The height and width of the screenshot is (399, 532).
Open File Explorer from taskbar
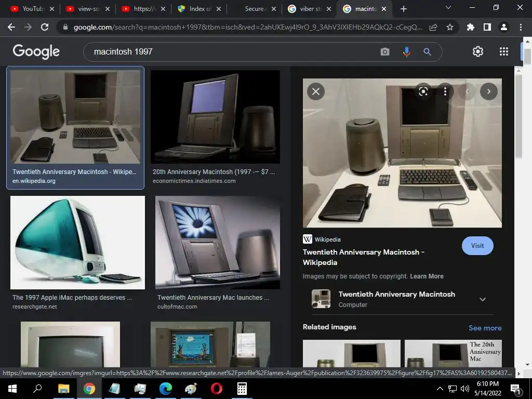click(63, 389)
